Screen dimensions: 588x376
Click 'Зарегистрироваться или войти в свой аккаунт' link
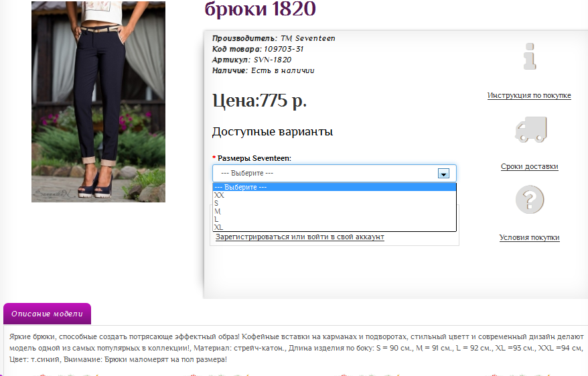coord(300,237)
